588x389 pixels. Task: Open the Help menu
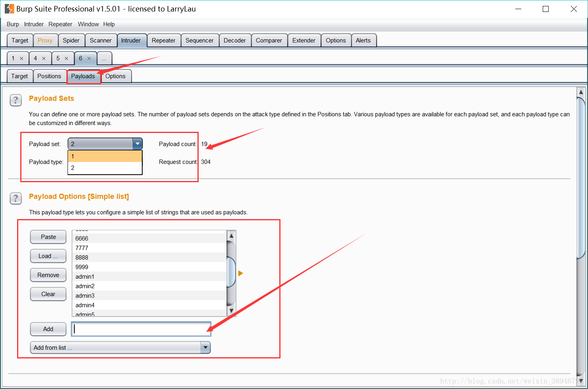tap(109, 24)
